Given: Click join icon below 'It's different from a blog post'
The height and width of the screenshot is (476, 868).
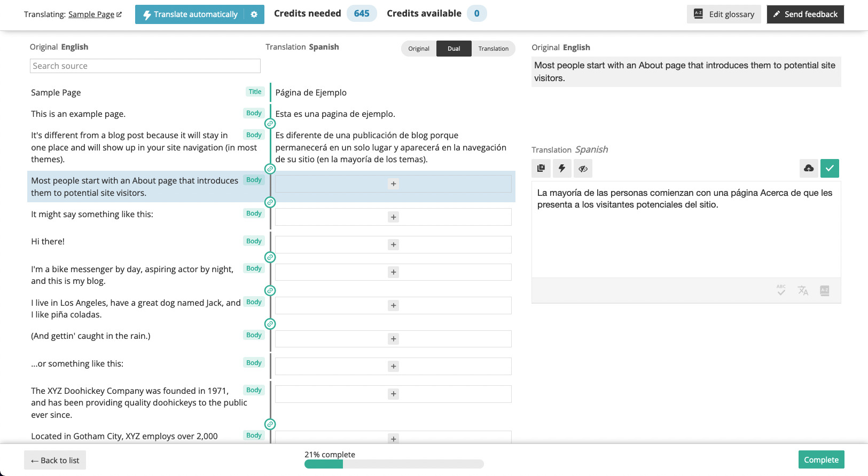Looking at the screenshot, I should (x=270, y=169).
